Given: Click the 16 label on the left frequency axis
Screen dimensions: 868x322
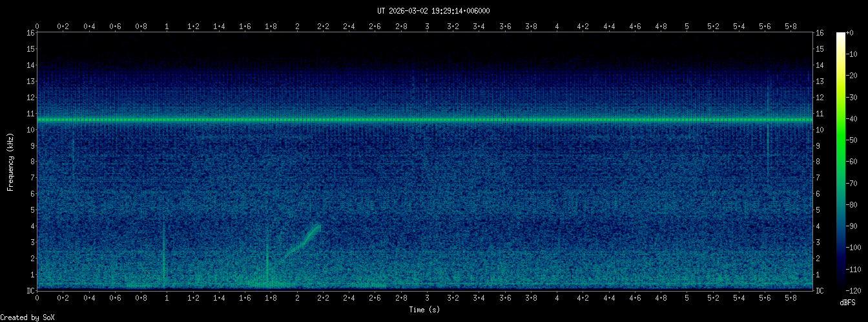Looking at the screenshot, I should click(x=30, y=33).
